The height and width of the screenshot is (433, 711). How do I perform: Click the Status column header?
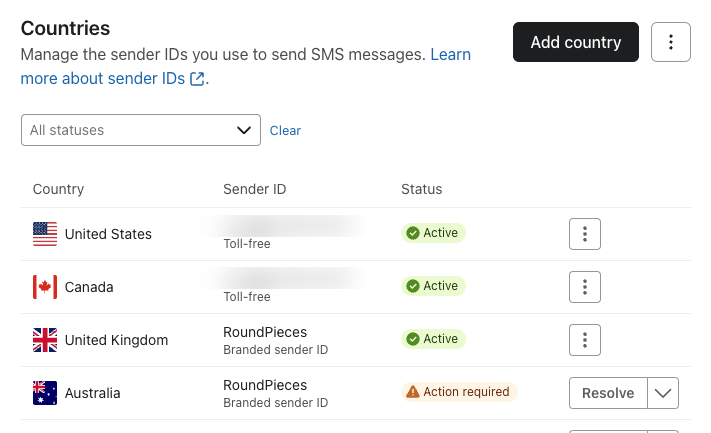(421, 189)
